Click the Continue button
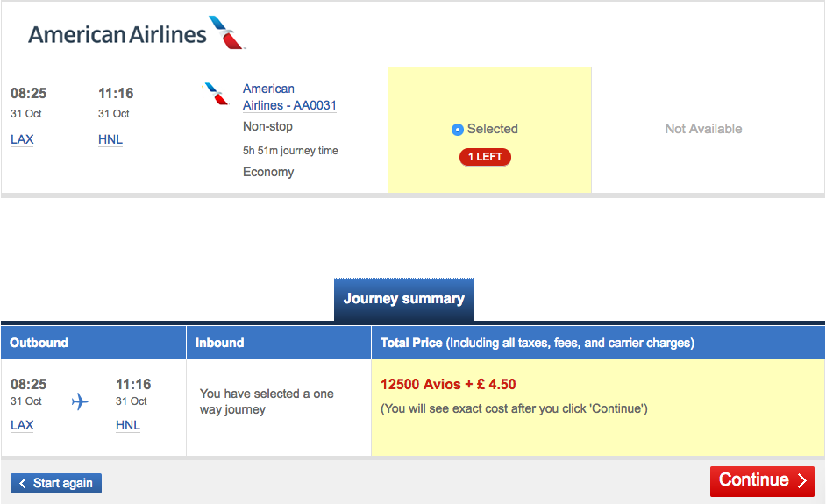Image resolution: width=826 pixels, height=504 pixels. pos(762,481)
